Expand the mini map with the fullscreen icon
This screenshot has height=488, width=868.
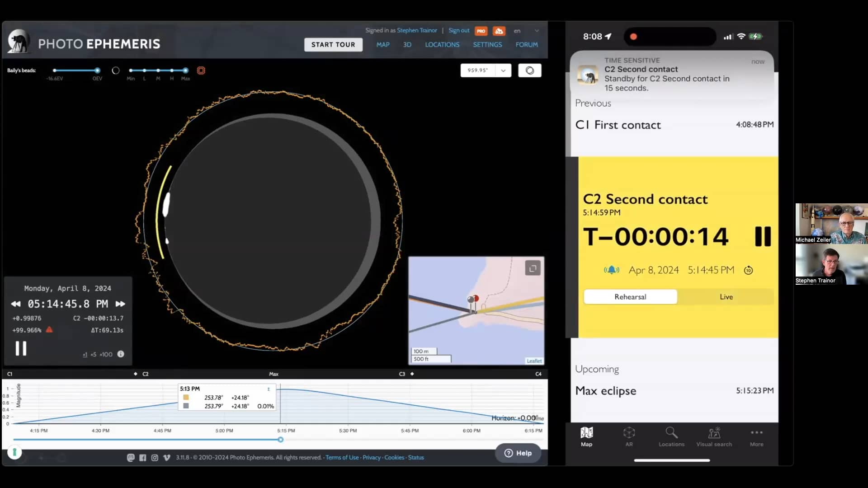(533, 268)
